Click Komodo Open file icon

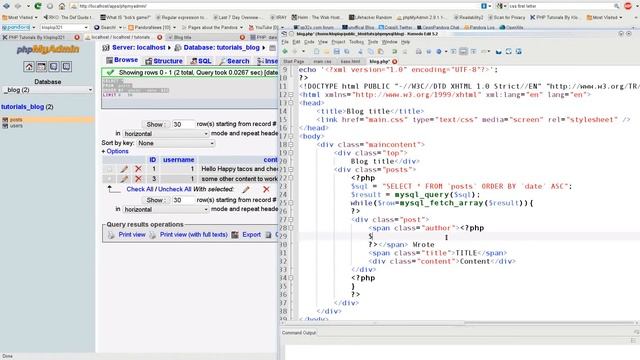coord(327,51)
